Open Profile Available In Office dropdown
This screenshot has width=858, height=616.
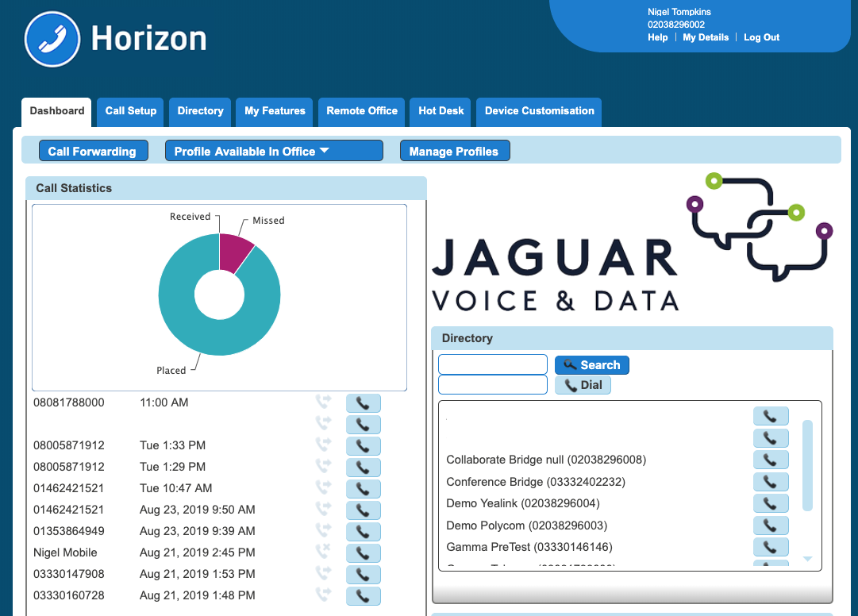tap(273, 151)
